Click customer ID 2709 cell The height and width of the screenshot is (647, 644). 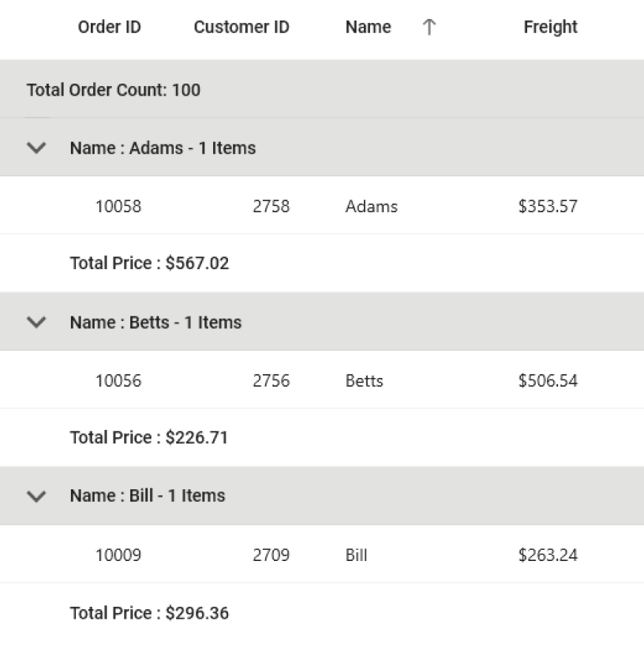coord(271,555)
